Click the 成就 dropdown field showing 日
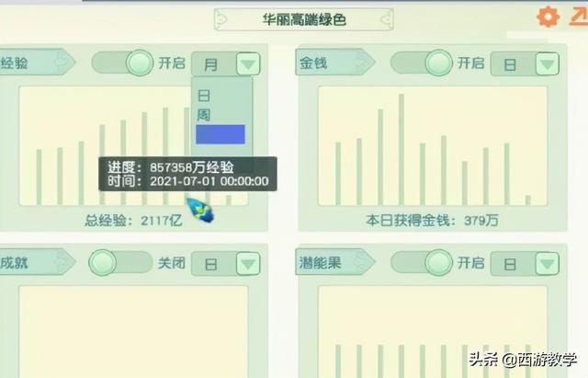 point(226,264)
